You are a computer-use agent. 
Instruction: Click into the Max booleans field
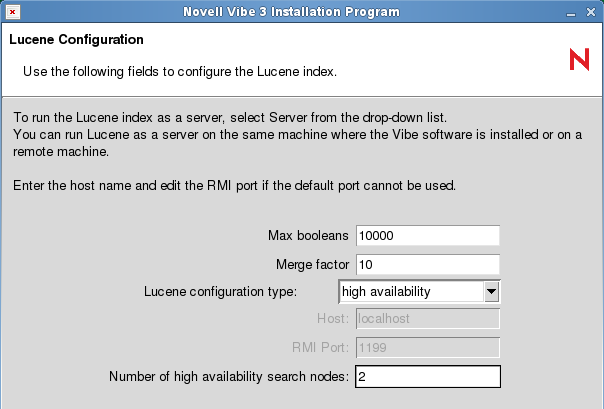click(x=427, y=236)
